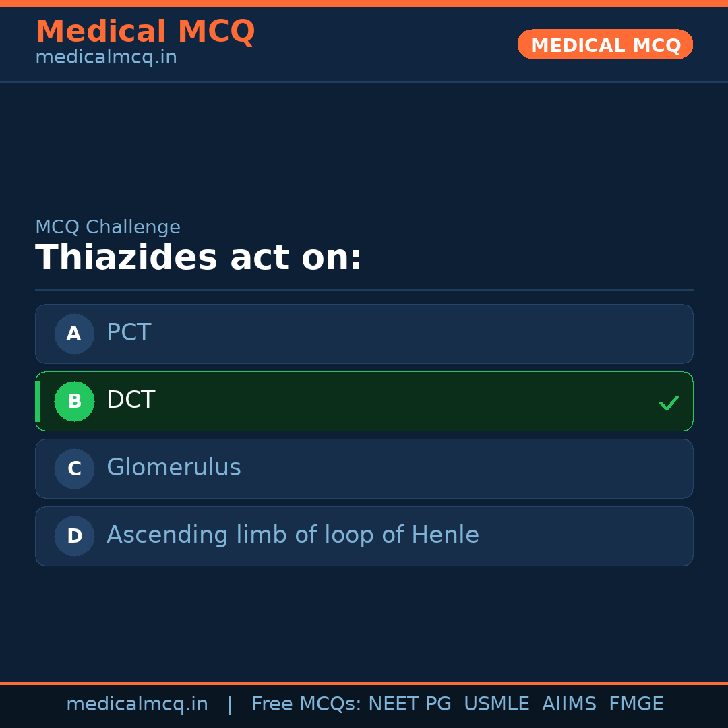Click the D letter badge icon
The width and height of the screenshot is (728, 728).
click(x=74, y=536)
